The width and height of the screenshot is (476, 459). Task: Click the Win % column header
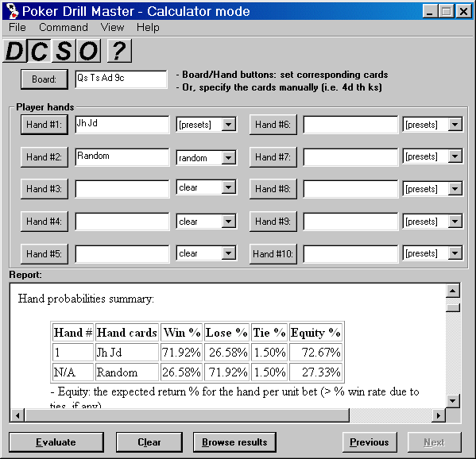point(181,333)
